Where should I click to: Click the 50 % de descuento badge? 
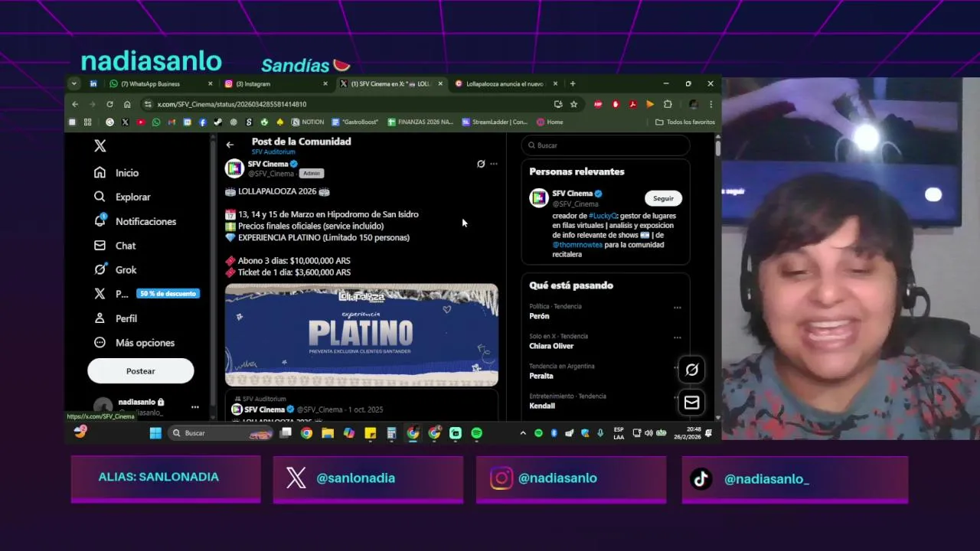pos(168,294)
